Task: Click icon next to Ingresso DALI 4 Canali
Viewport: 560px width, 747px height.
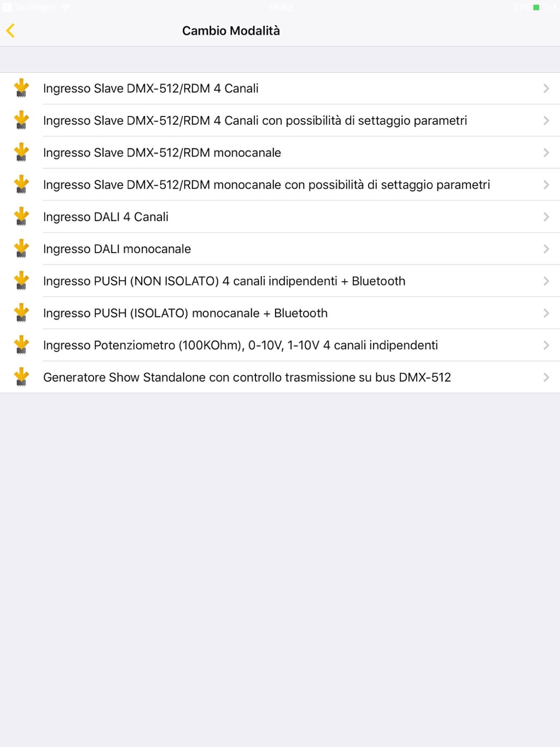Action: tap(21, 217)
